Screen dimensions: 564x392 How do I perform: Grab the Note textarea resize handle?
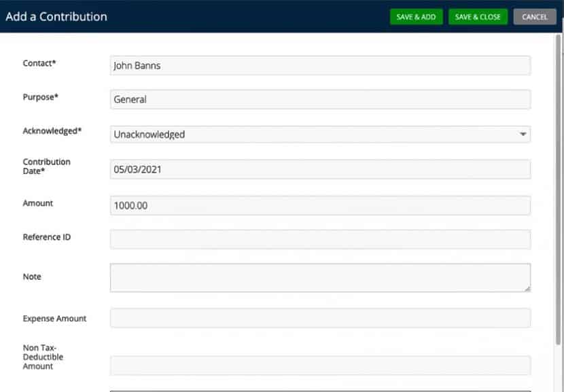point(527,289)
